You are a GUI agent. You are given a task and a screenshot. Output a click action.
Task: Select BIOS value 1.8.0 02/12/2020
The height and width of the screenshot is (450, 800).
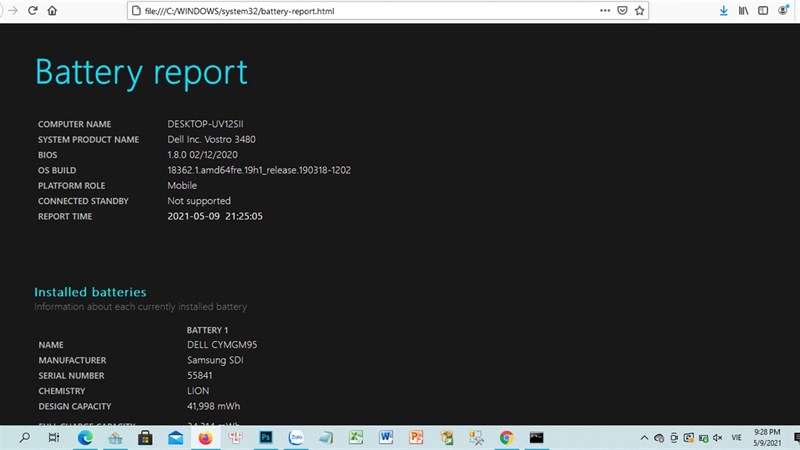click(x=202, y=155)
